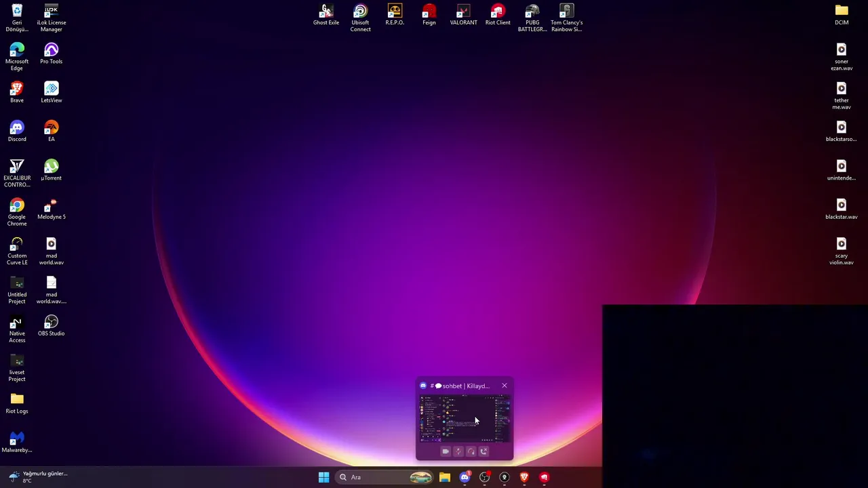Select the Ghost Exile game shortcut
Image resolution: width=868 pixels, height=488 pixels.
click(326, 15)
